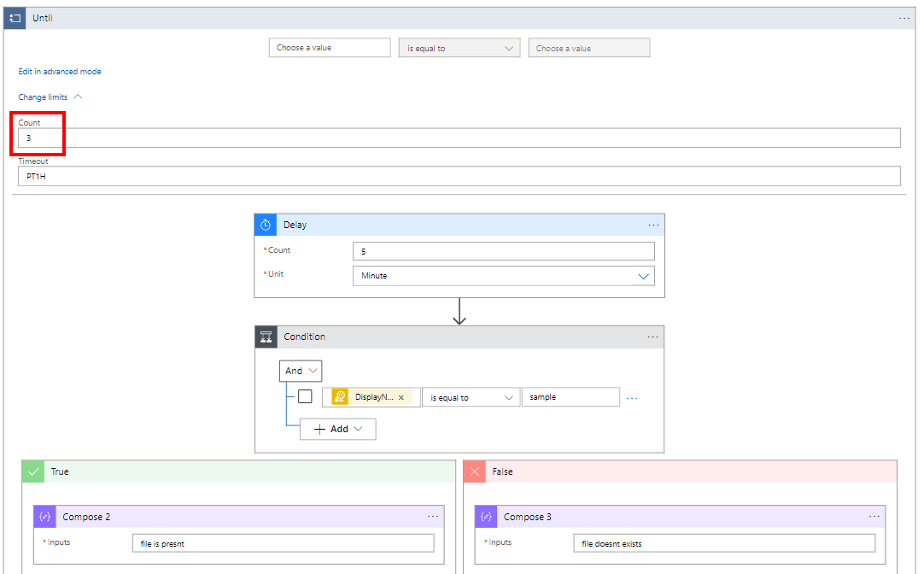Expand the Add condition row menu

[337, 429]
